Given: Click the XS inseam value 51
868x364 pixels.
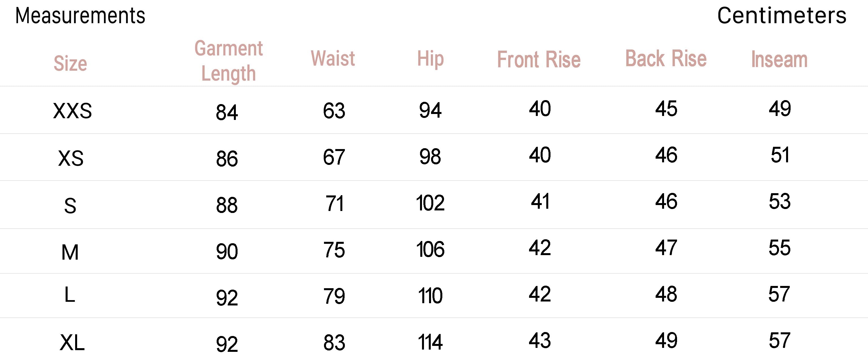Looking at the screenshot, I should point(780,155).
